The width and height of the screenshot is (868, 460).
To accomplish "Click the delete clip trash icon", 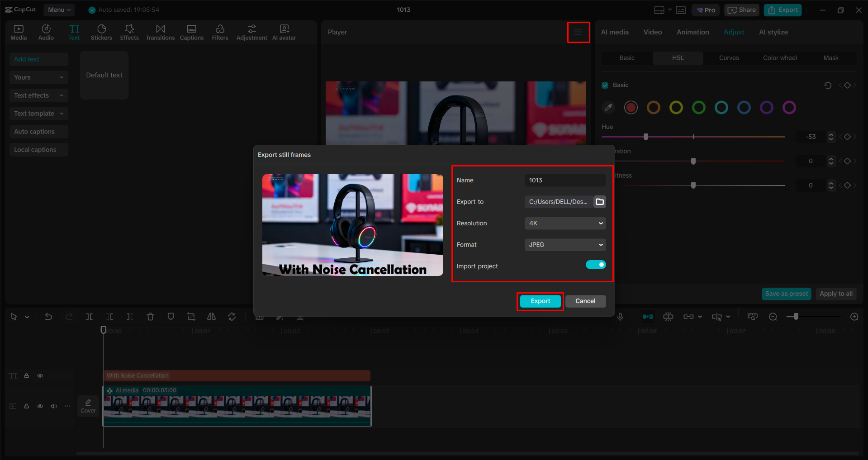I will click(150, 317).
